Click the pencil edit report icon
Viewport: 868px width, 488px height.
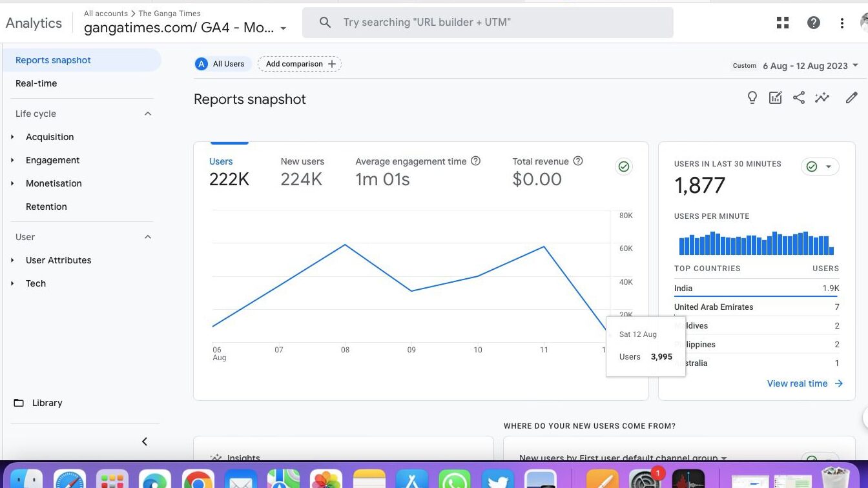point(851,98)
